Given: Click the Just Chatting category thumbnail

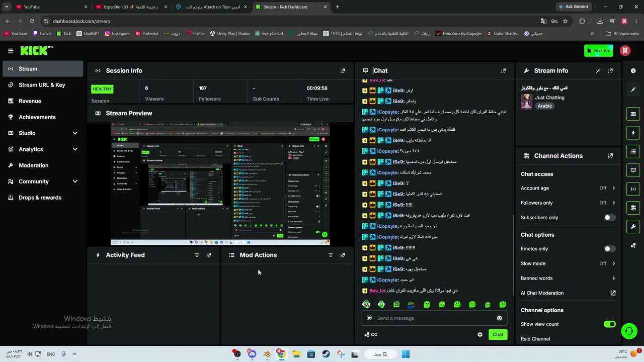Looking at the screenshot, I should pos(527,102).
